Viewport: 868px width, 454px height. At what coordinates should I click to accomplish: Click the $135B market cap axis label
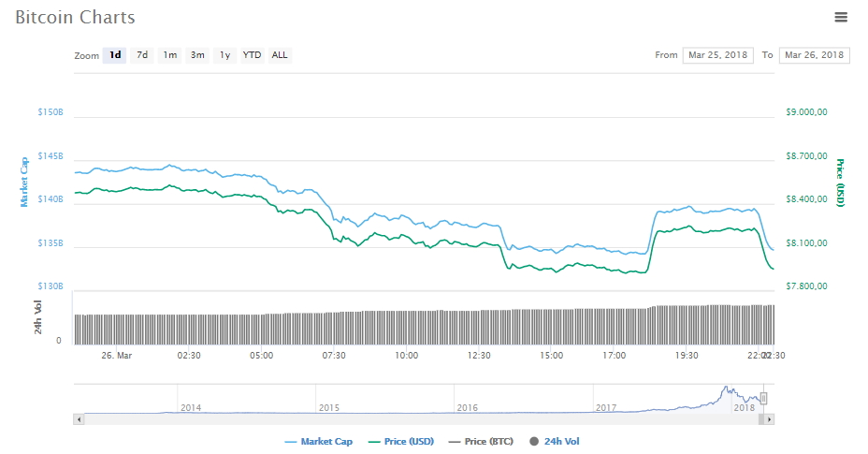[x=51, y=242]
